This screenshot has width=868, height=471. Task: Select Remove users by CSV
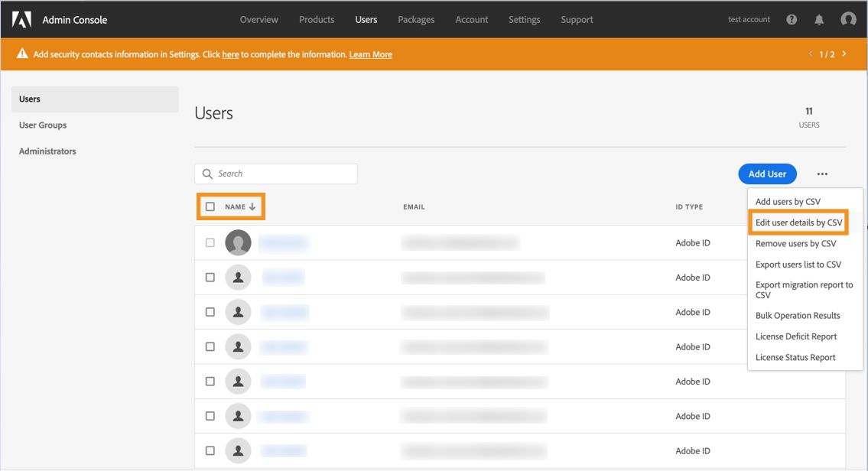pyautogui.click(x=795, y=243)
